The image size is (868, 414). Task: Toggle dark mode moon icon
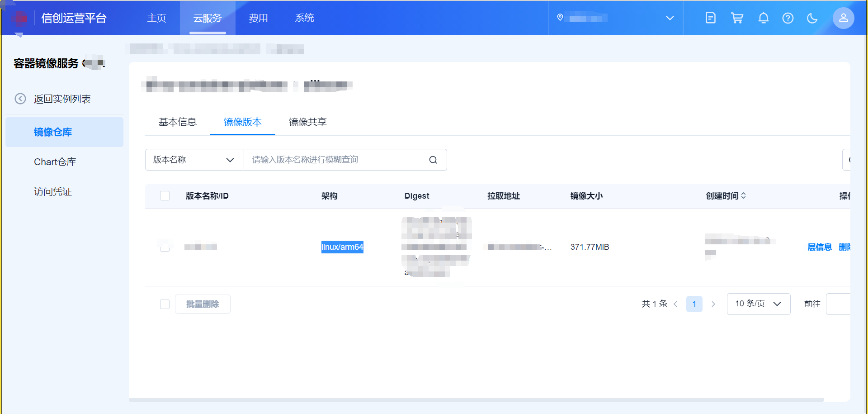(x=812, y=18)
